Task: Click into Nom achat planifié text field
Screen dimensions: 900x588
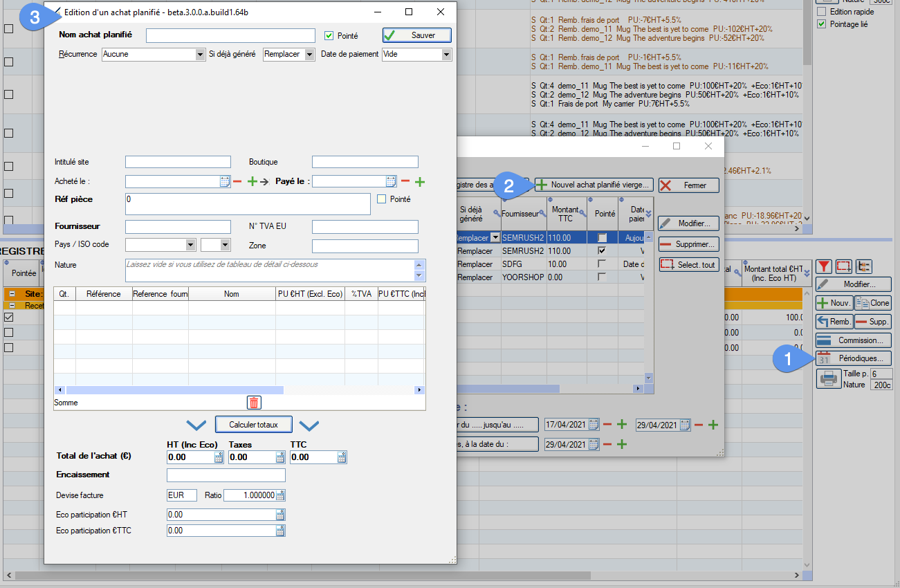Action: [230, 36]
